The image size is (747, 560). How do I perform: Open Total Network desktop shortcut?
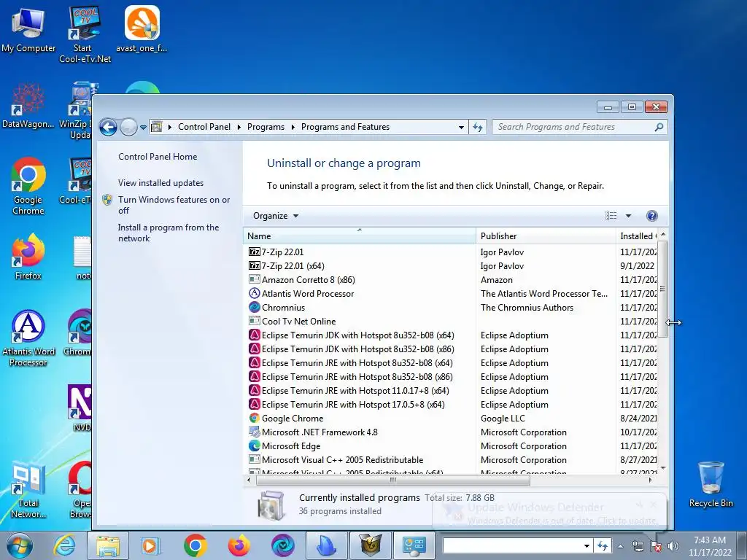[x=28, y=489]
